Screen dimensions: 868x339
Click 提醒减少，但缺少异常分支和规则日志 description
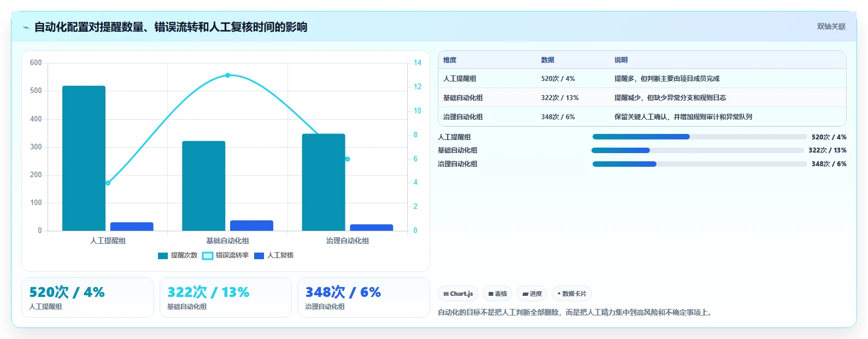pyautogui.click(x=670, y=98)
